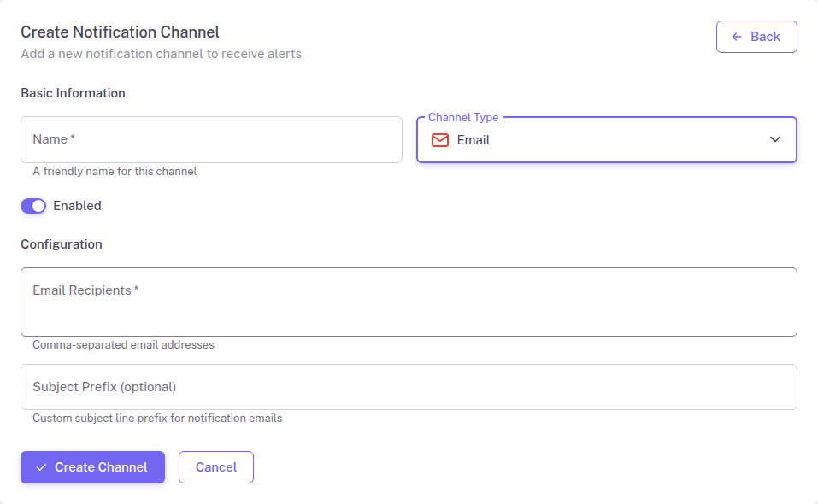Click the Subject Prefix field

click(x=409, y=386)
